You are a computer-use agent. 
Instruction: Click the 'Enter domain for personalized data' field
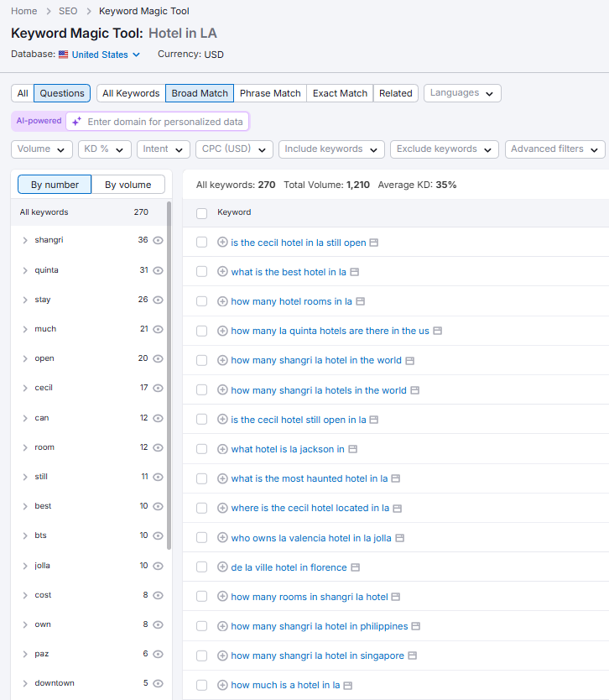point(158,122)
